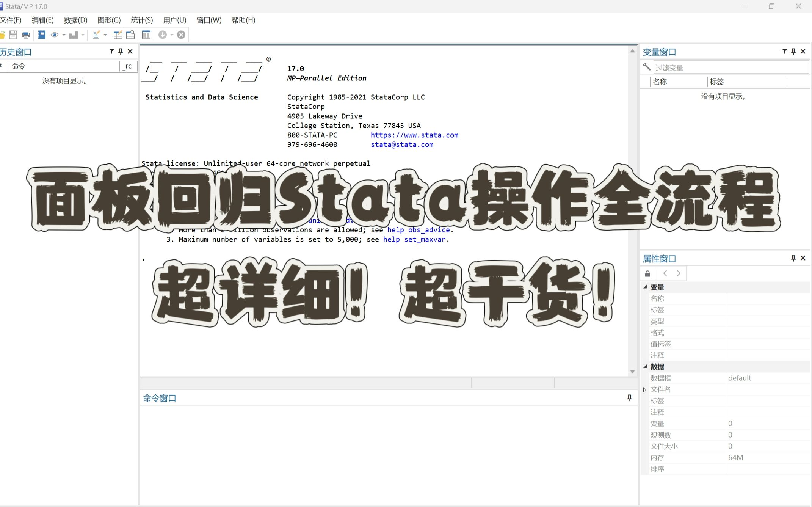The width and height of the screenshot is (812, 507).
Task: Open dropdown arrow beside Do-file Editor
Action: click(105, 35)
